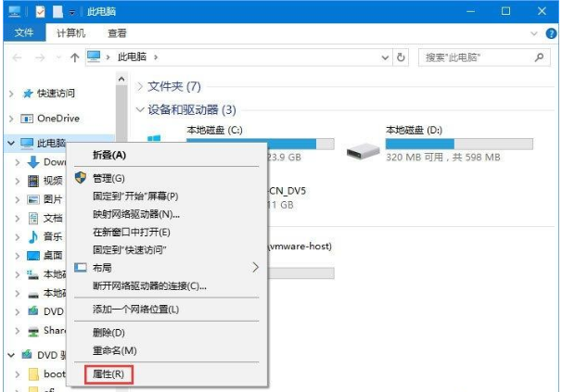This screenshot has height=392, width=562.
Task: Open the chevron after 此电脑 in address bar
Action: 156,57
